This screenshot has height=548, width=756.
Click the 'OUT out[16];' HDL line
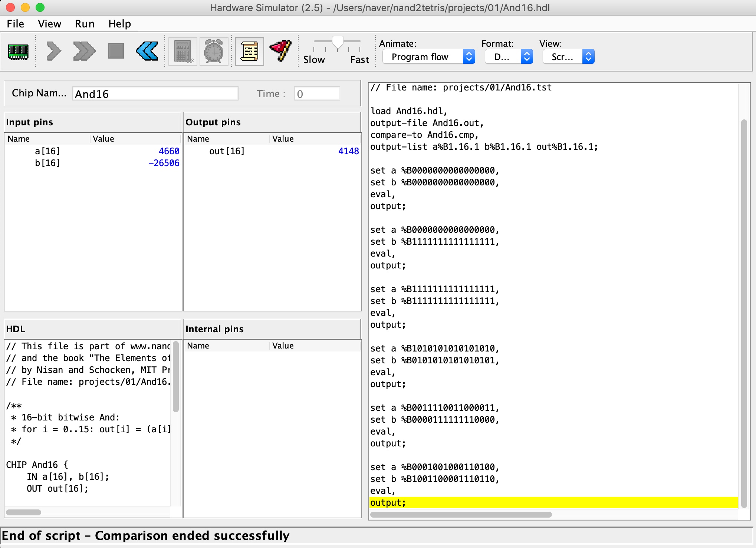57,489
